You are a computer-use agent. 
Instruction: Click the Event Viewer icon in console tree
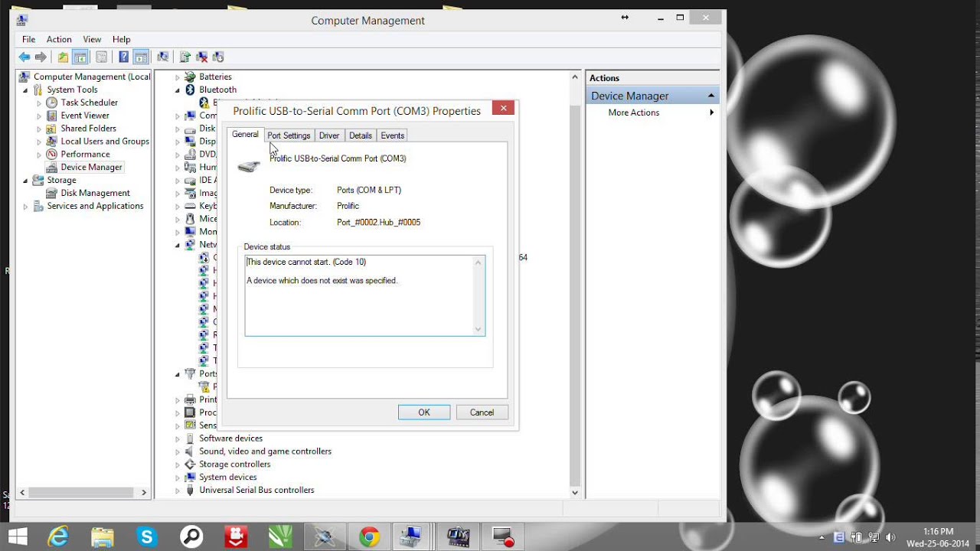point(52,116)
